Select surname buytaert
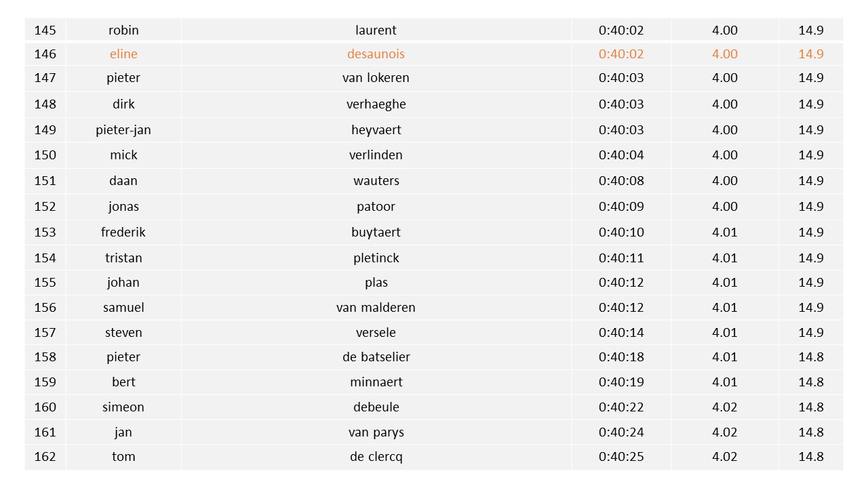868x488 pixels. pos(376,232)
